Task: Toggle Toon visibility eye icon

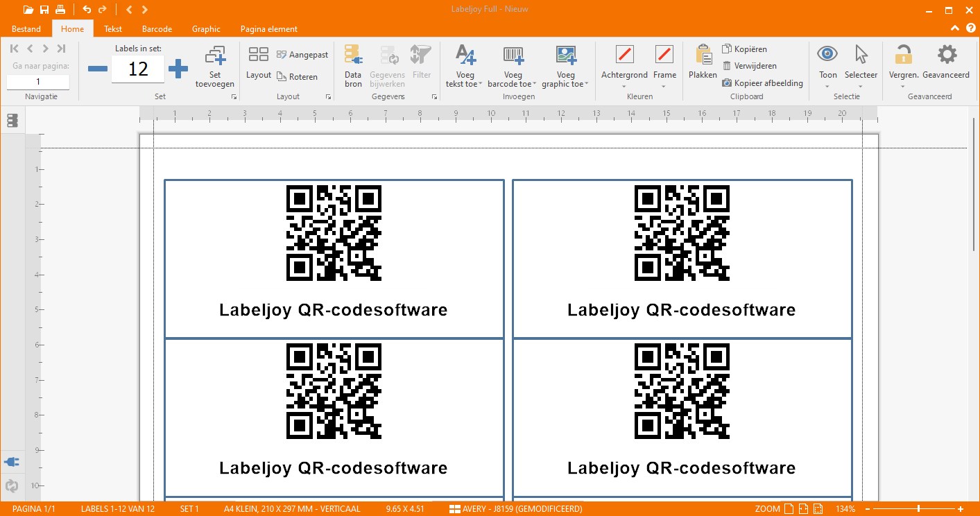Action: click(827, 54)
